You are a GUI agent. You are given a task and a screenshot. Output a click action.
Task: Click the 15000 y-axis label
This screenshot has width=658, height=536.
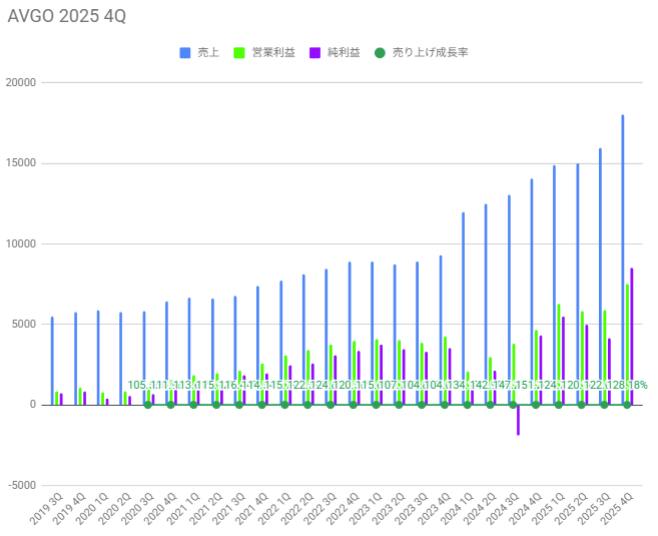(x=21, y=163)
